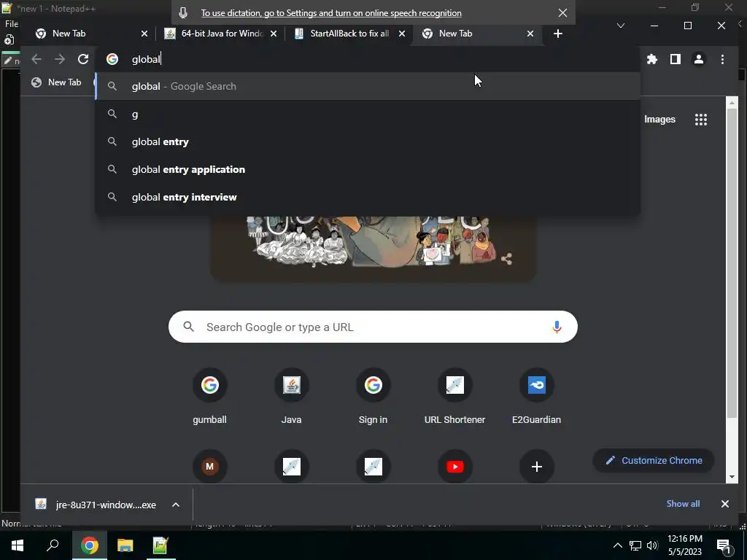Open the gumball shortcut
Viewport: 747px width, 560px height.
click(209, 396)
